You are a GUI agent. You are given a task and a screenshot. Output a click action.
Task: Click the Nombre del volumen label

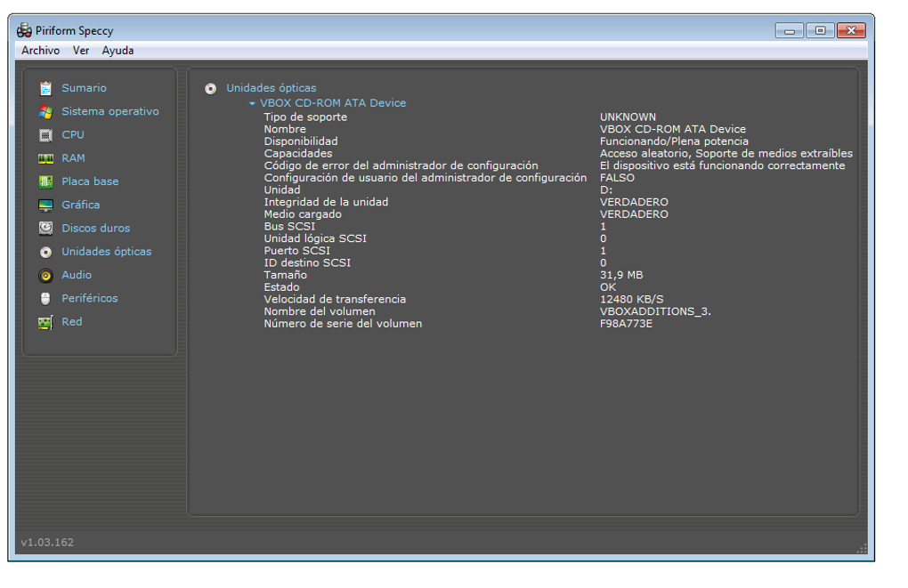[x=320, y=311]
